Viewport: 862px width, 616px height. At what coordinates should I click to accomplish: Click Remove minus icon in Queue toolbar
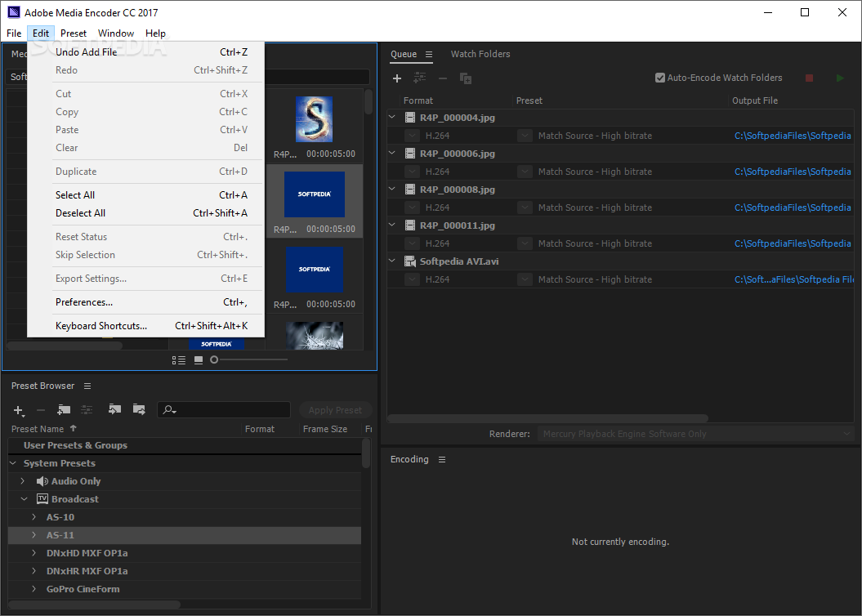[x=443, y=78]
